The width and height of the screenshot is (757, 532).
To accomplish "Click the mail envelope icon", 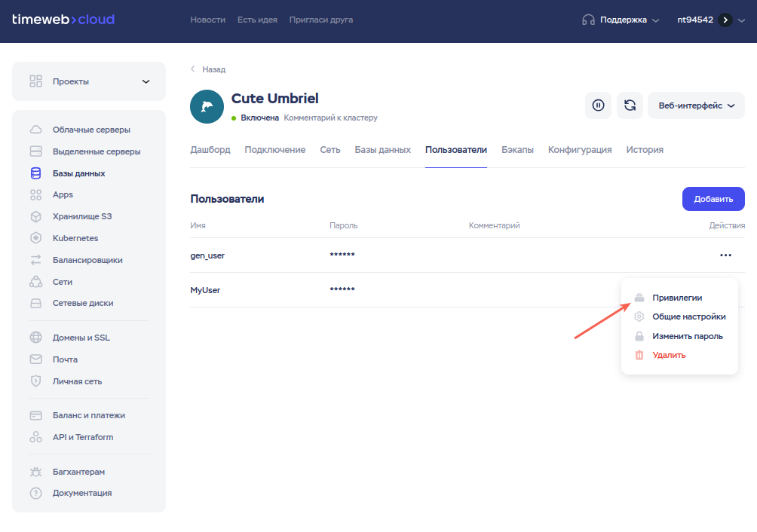I will click(35, 359).
